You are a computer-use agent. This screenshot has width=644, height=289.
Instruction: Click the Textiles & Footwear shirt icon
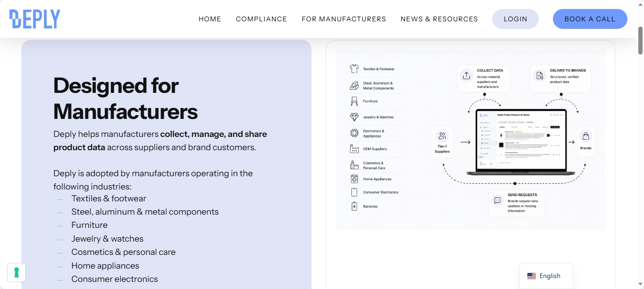354,69
